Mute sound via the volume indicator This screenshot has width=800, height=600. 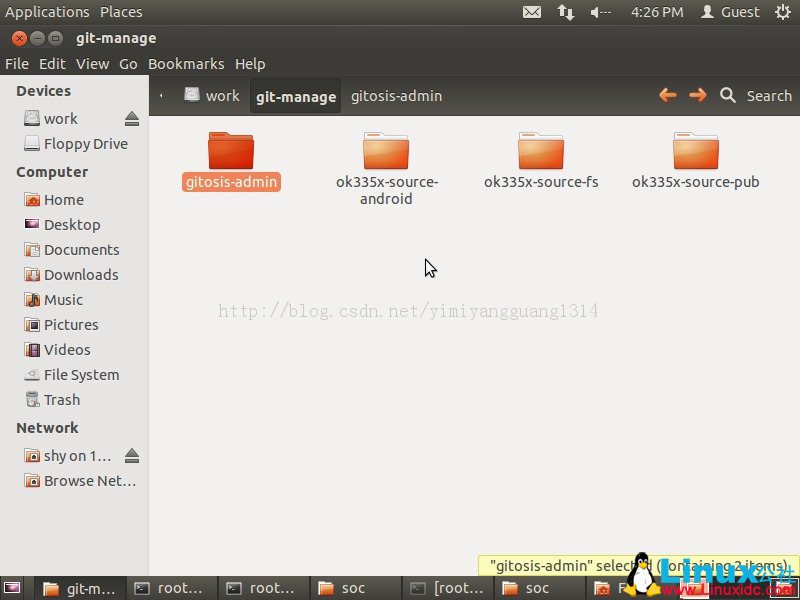pos(597,12)
